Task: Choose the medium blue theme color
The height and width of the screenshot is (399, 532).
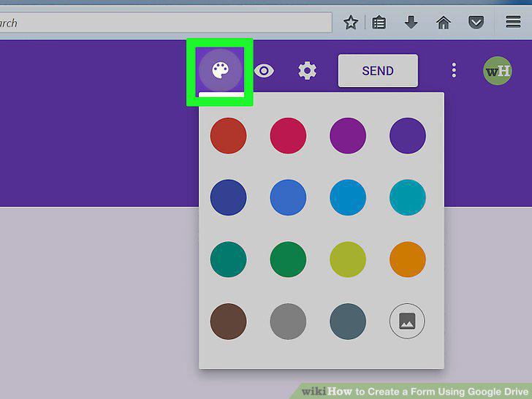Action: pyautogui.click(x=288, y=197)
